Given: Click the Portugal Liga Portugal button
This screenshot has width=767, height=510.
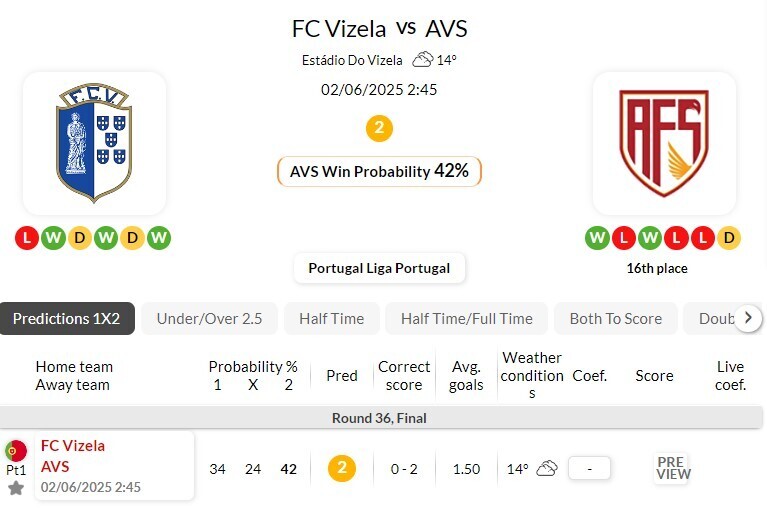Looking at the screenshot, I should tap(379, 268).
